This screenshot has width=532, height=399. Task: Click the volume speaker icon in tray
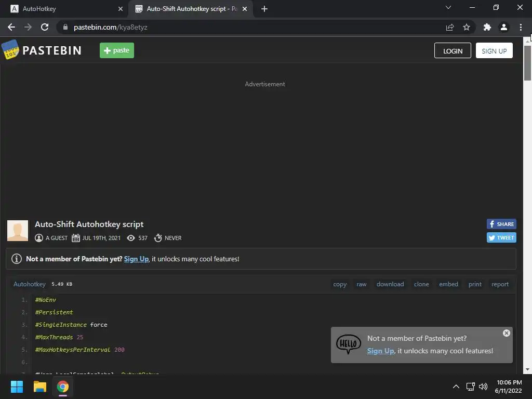(483, 387)
